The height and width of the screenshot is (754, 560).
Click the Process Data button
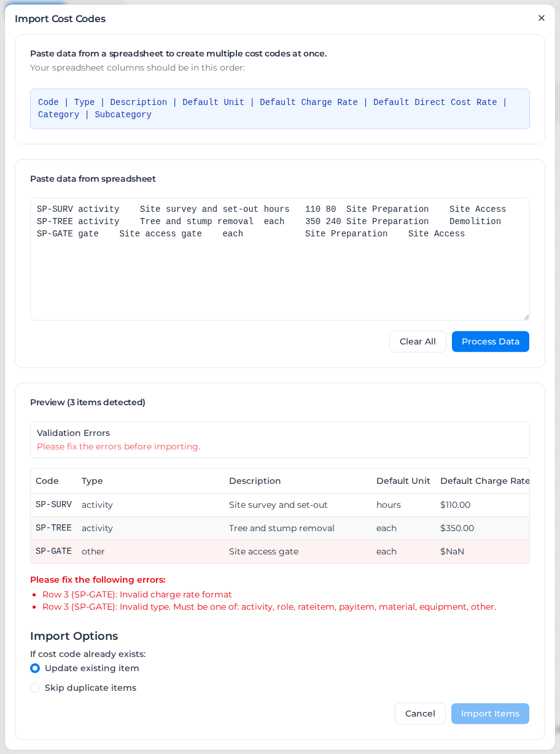(x=491, y=341)
